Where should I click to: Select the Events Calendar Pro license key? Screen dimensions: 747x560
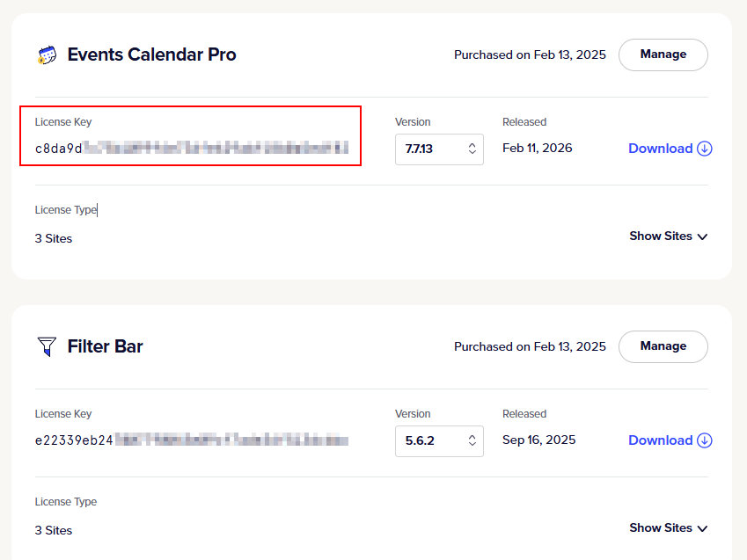(191, 149)
